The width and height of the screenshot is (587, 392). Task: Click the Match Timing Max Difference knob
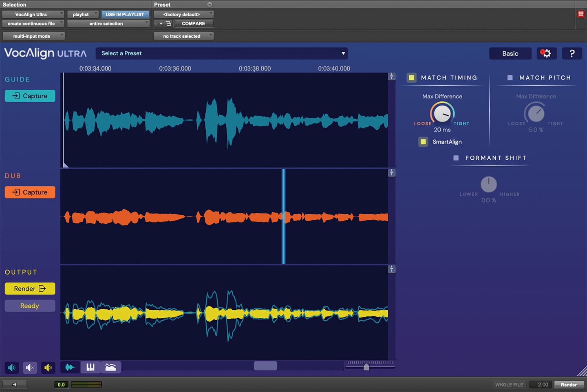click(x=442, y=113)
